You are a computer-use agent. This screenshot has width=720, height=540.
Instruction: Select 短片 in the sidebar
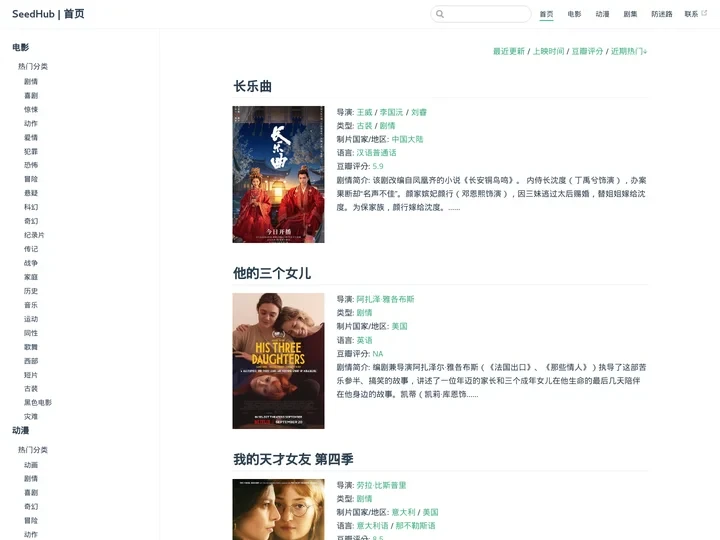(x=31, y=375)
